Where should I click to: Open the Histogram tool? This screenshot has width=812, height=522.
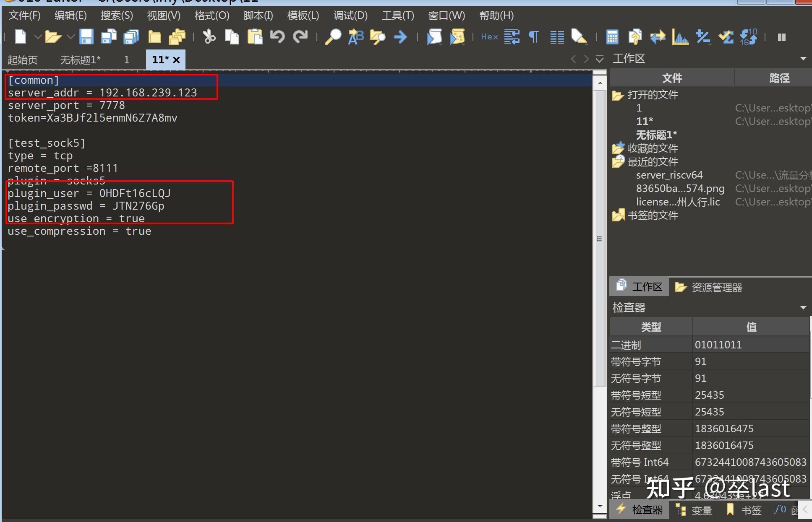pyautogui.click(x=680, y=37)
